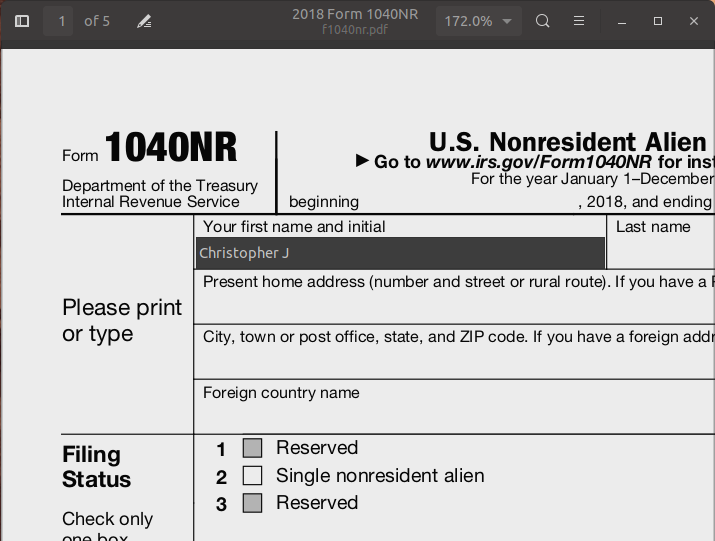Click the 'Please print or type' text

pyautogui.click(x=122, y=321)
